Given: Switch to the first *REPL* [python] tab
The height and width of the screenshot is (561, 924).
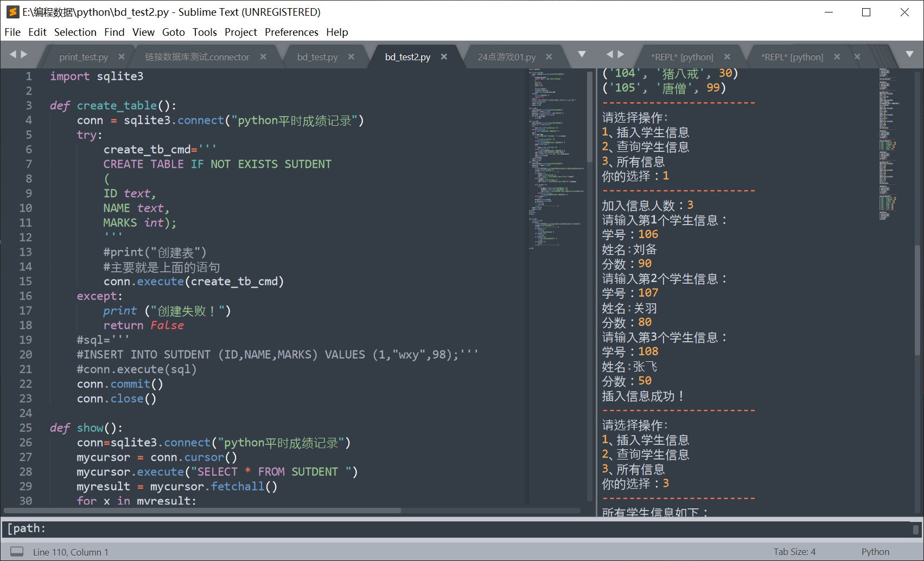Looking at the screenshot, I should pyautogui.click(x=681, y=56).
